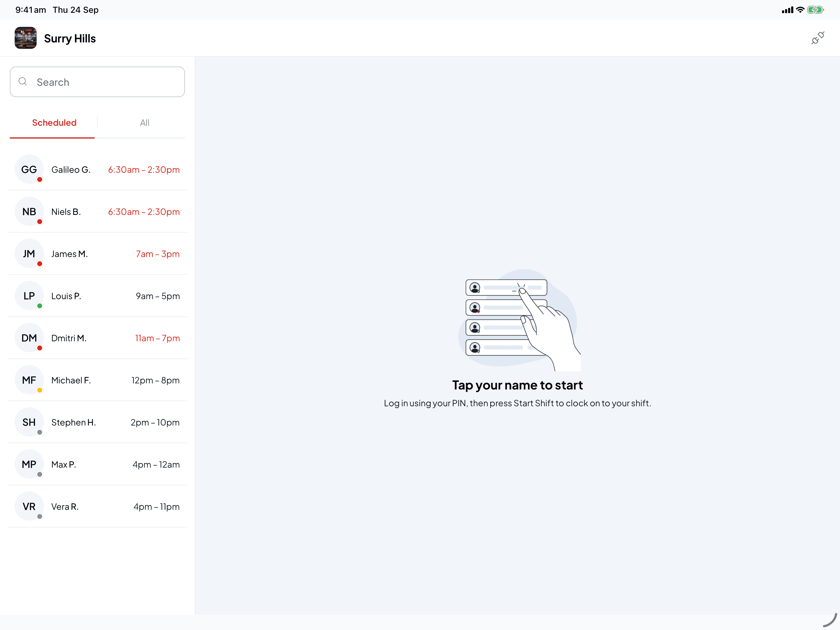Switch to the All tab
Viewport: 840px width, 630px height.
click(x=145, y=123)
